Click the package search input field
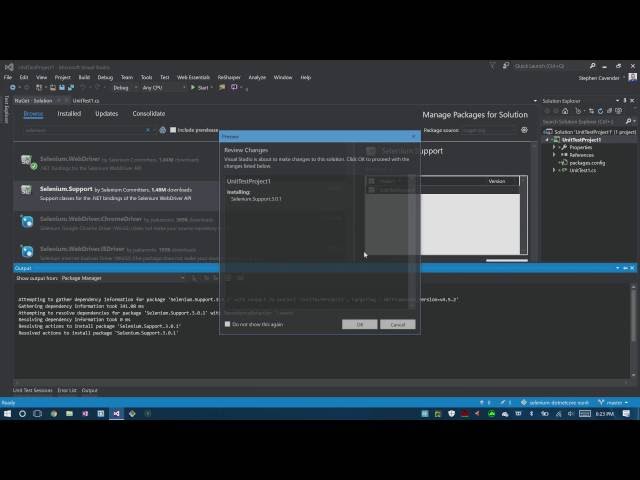 [84, 130]
